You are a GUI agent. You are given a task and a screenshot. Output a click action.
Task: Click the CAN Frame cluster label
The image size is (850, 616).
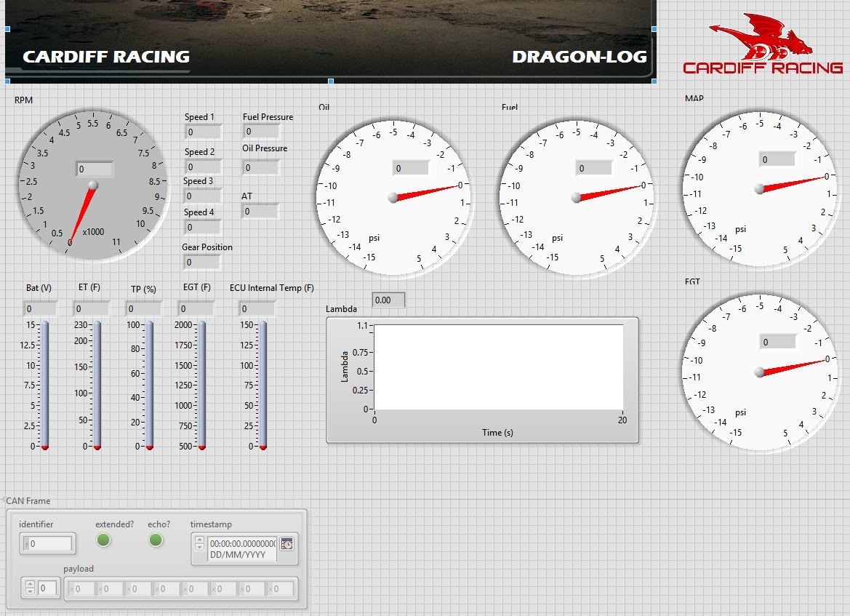[28, 501]
